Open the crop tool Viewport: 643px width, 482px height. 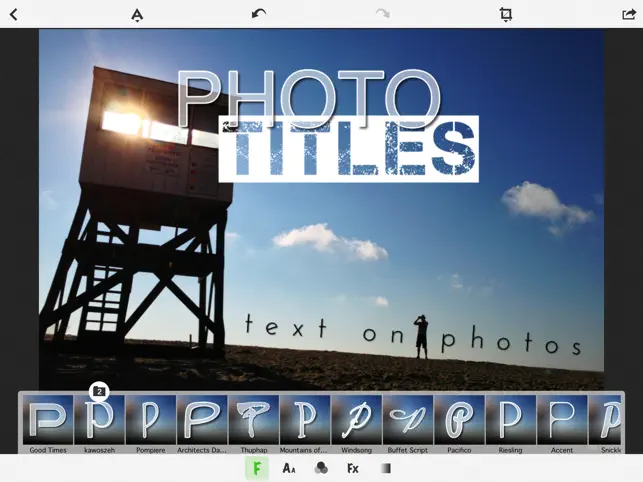(x=506, y=14)
